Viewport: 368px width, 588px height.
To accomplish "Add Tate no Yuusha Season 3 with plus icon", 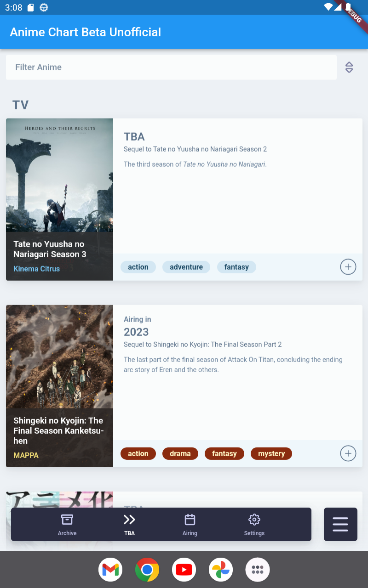I will point(348,267).
